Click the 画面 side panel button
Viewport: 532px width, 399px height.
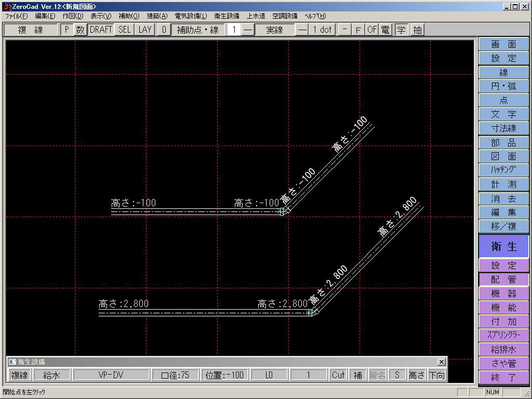[503, 45]
